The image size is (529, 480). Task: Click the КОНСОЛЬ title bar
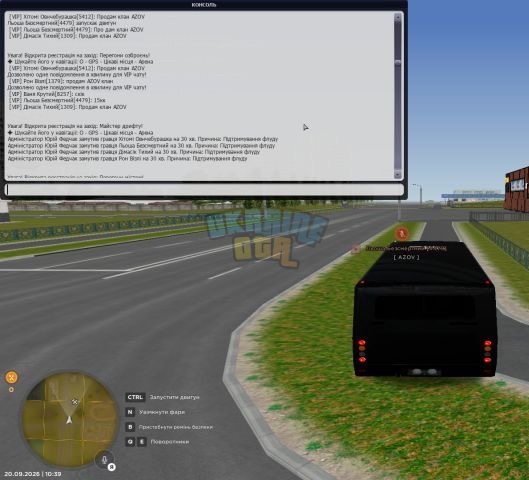click(204, 5)
